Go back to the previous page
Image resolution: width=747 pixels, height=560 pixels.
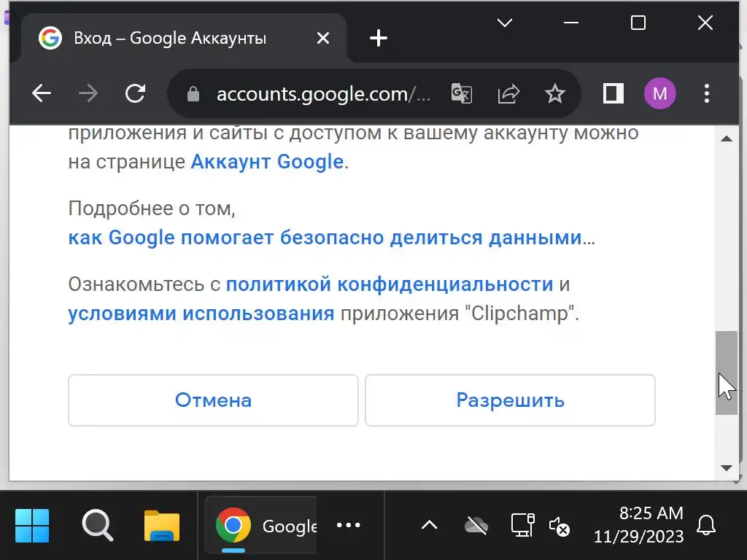tap(42, 93)
